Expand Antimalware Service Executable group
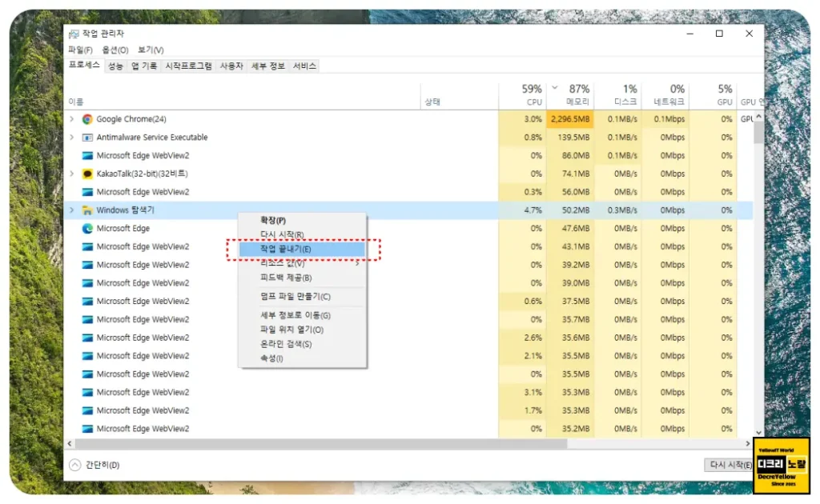The width and height of the screenshot is (820, 504). 71,138
